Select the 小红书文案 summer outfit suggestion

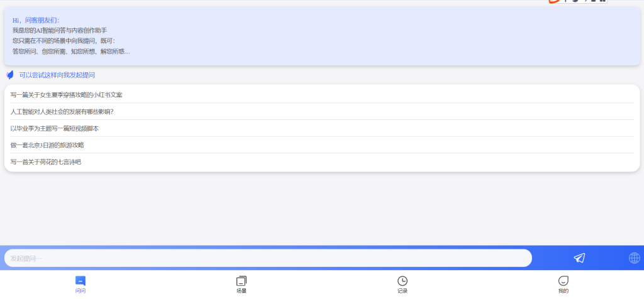(x=322, y=95)
